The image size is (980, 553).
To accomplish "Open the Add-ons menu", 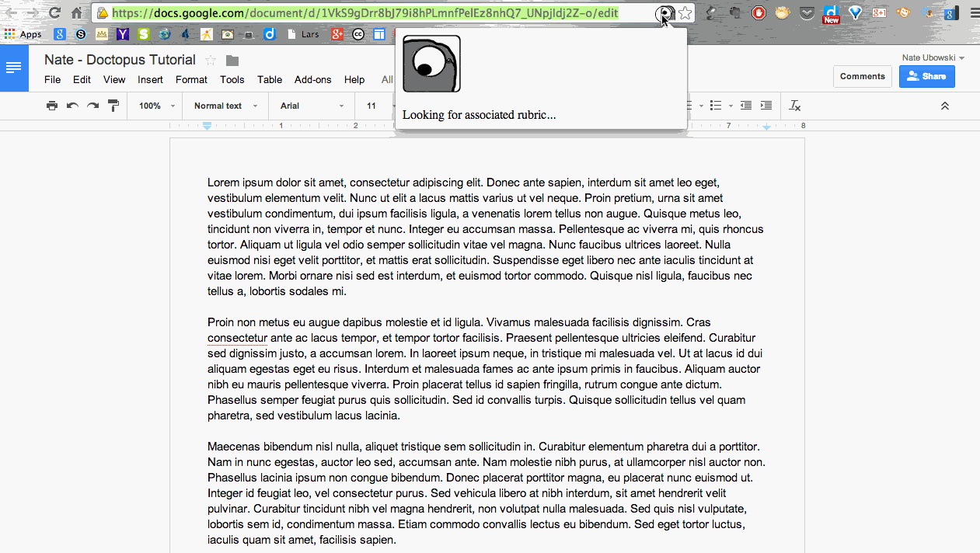I will [312, 79].
